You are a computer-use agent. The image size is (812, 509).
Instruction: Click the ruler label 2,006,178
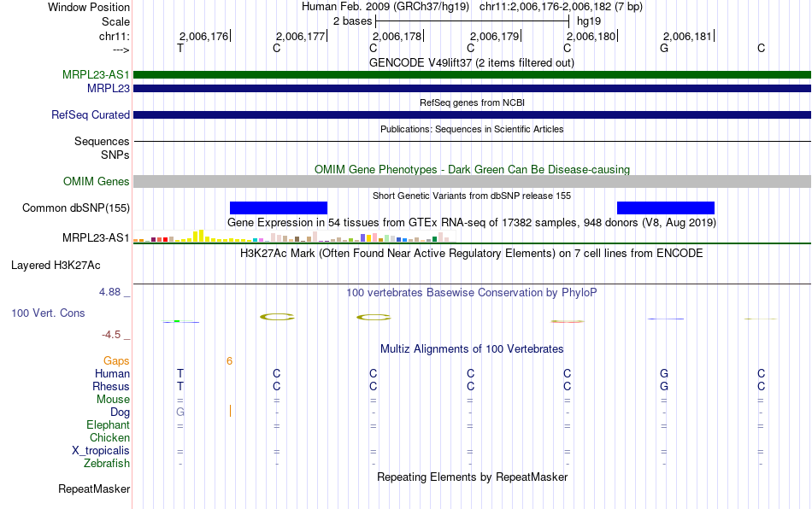[x=397, y=36]
